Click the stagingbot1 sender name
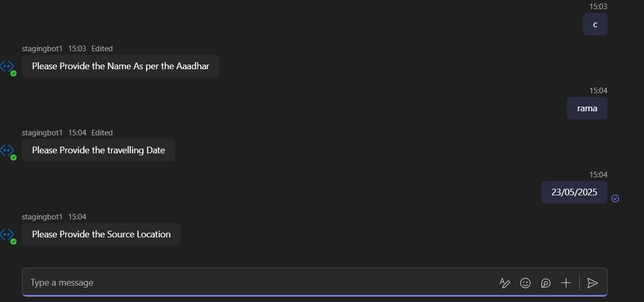The image size is (644, 302). coord(42,48)
